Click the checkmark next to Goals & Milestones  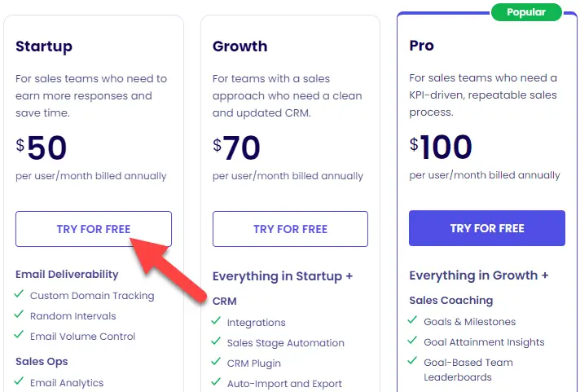[x=414, y=321]
